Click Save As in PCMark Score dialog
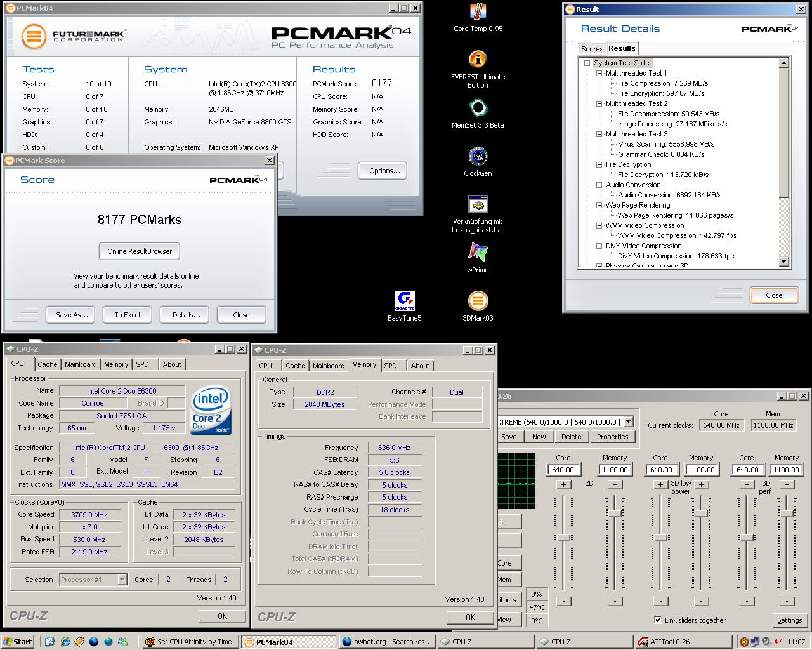Image resolution: width=812 pixels, height=650 pixels. click(70, 315)
